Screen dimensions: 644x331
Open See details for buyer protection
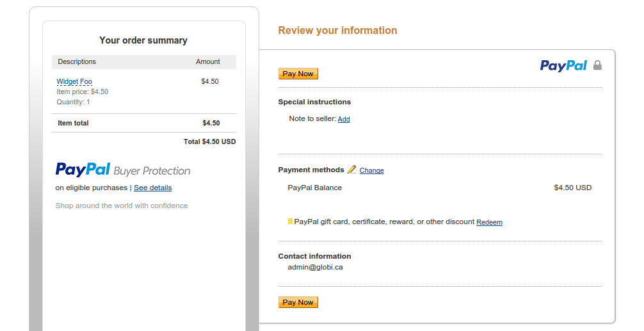point(153,188)
